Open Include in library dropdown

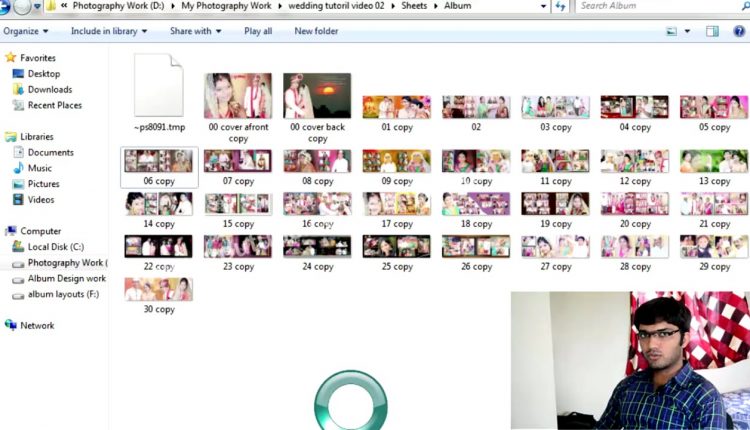coord(109,31)
